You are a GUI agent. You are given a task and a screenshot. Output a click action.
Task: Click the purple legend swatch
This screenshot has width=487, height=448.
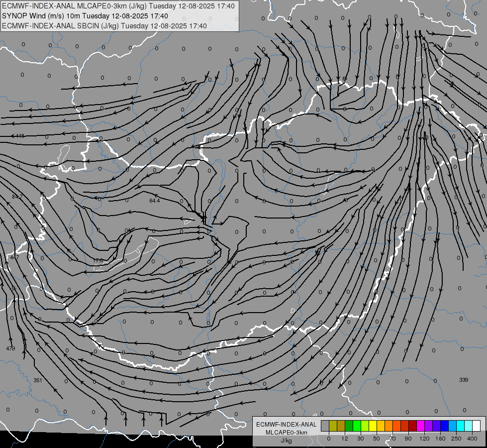(x=429, y=426)
